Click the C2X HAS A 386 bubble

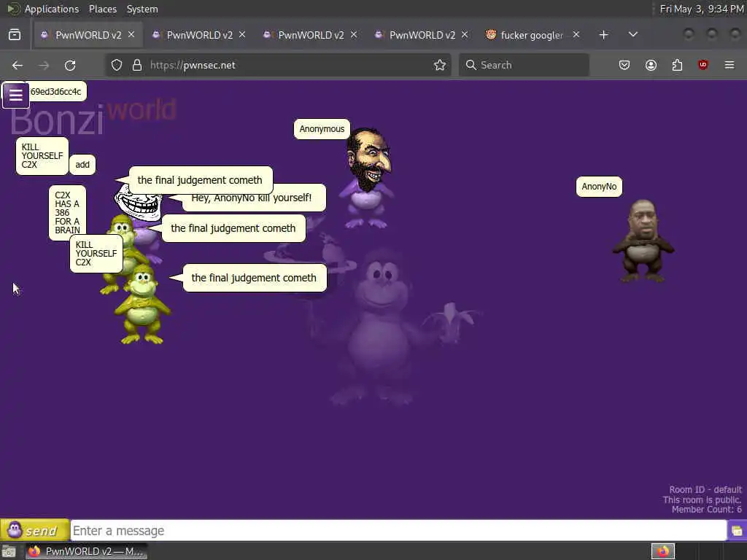pos(67,212)
